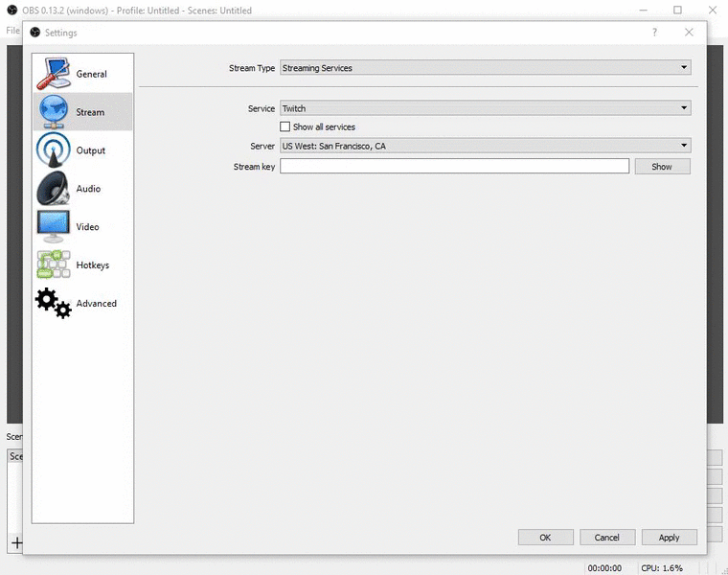The image size is (728, 575).
Task: Close the Settings dialog
Action: tap(689, 32)
